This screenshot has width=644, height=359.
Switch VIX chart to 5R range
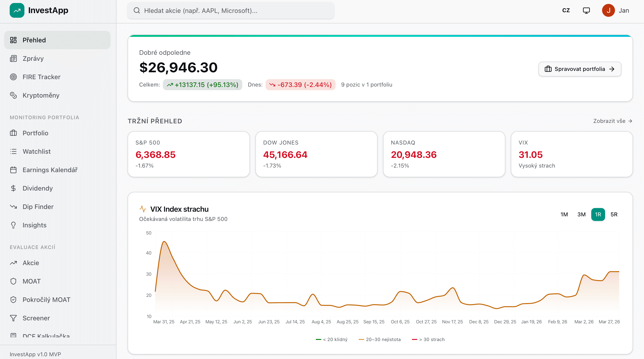[x=615, y=214]
